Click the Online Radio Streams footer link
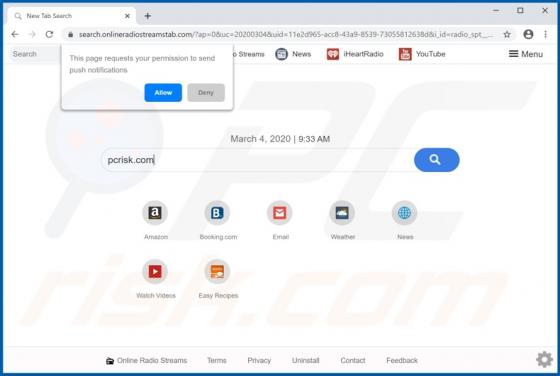The width and height of the screenshot is (560, 376). click(147, 360)
